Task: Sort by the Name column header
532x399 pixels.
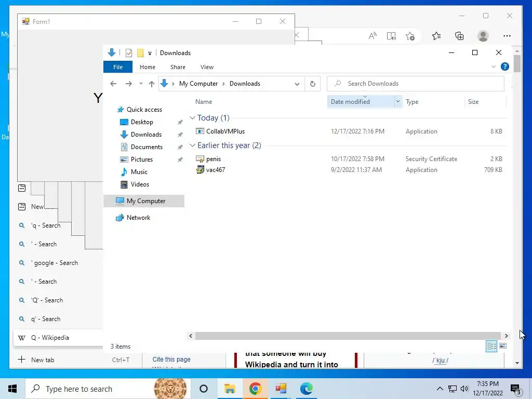Action: click(x=204, y=101)
